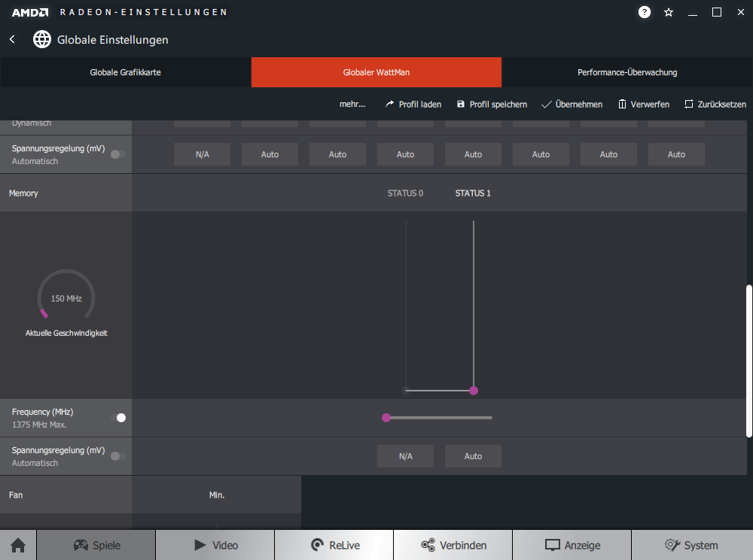Go back with the left arrow icon
The height and width of the screenshot is (560, 753).
(13, 39)
